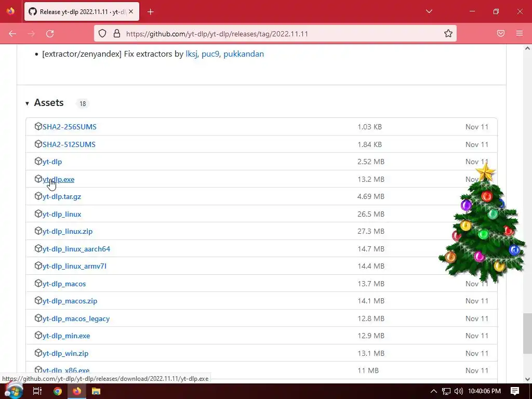Download the SHA2-256SUMS file
This screenshot has width=532, height=399.
(70, 127)
